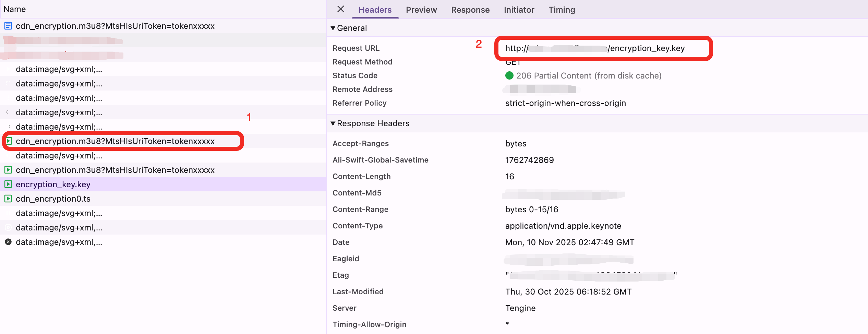Click the media icon beside cdn_encryption0.ts
This screenshot has width=868, height=334.
[8, 199]
